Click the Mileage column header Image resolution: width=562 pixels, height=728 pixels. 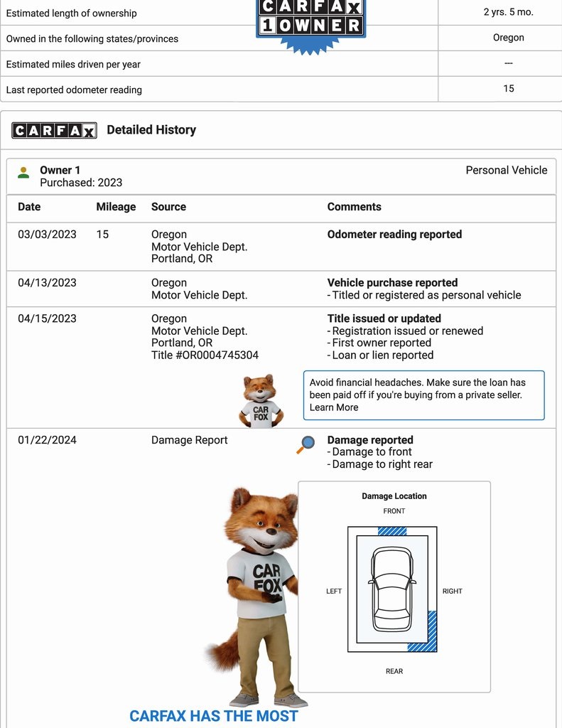click(x=116, y=207)
